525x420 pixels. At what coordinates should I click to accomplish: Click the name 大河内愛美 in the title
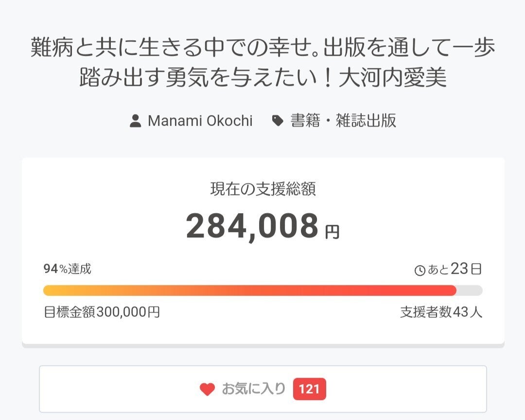[x=392, y=78]
